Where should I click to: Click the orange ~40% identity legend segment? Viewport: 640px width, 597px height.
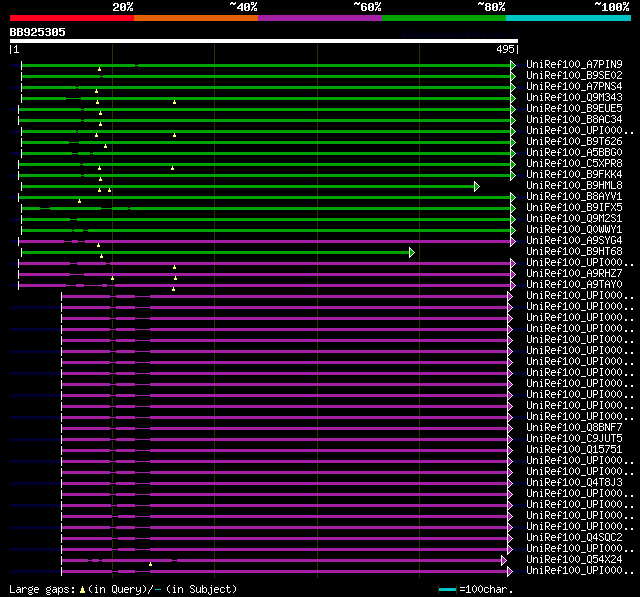coord(196,18)
